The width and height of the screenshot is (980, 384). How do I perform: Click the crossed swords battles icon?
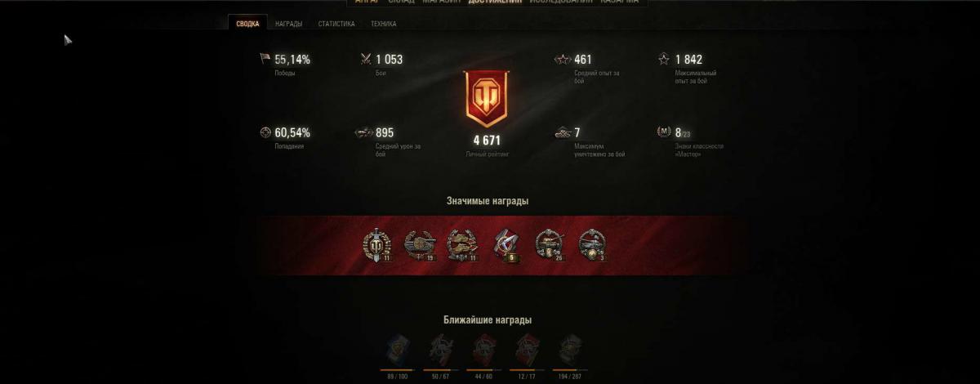366,59
